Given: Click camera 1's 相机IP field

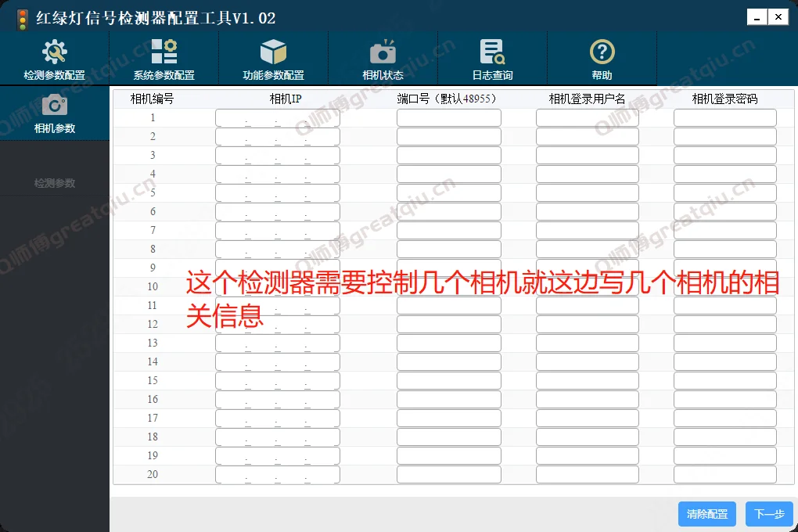Looking at the screenshot, I should (x=277, y=117).
